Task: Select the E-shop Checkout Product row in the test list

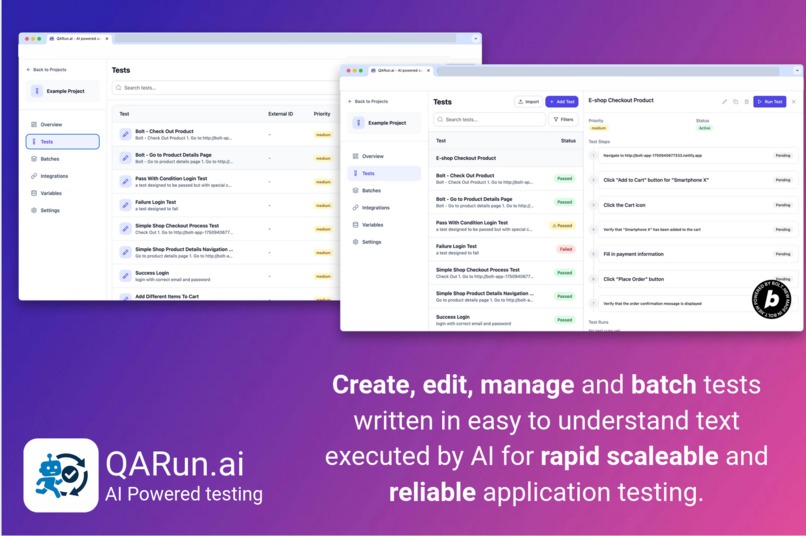Action: 506,158
